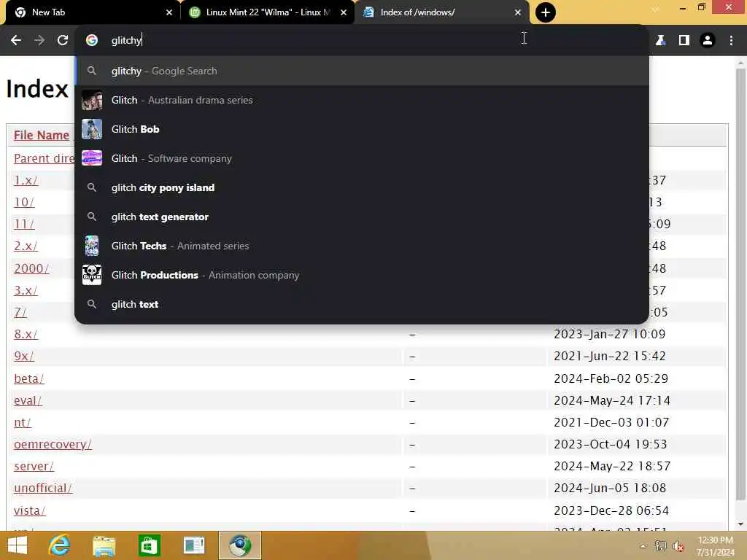
Task: Launch Internet Explorer from taskbar
Action: (60, 545)
